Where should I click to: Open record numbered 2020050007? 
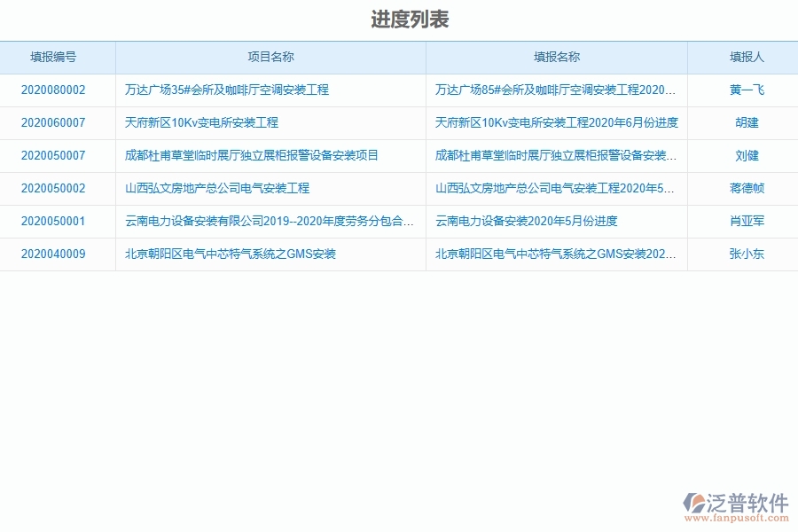(57, 155)
